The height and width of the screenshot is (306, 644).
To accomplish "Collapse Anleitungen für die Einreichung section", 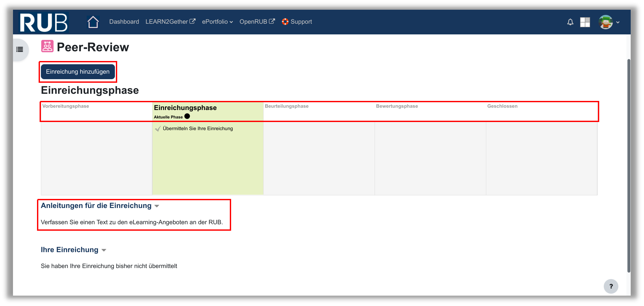I will 157,206.
